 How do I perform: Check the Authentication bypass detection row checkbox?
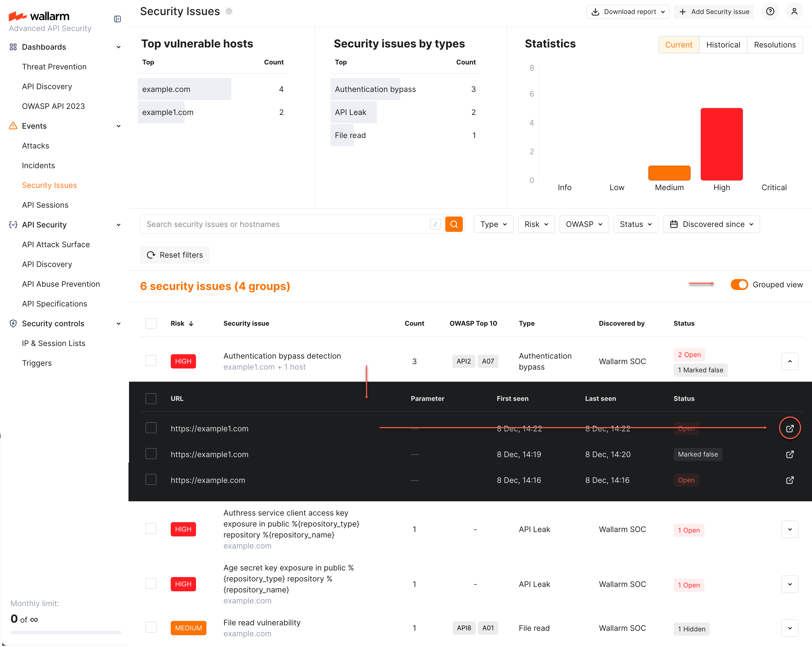(x=151, y=361)
